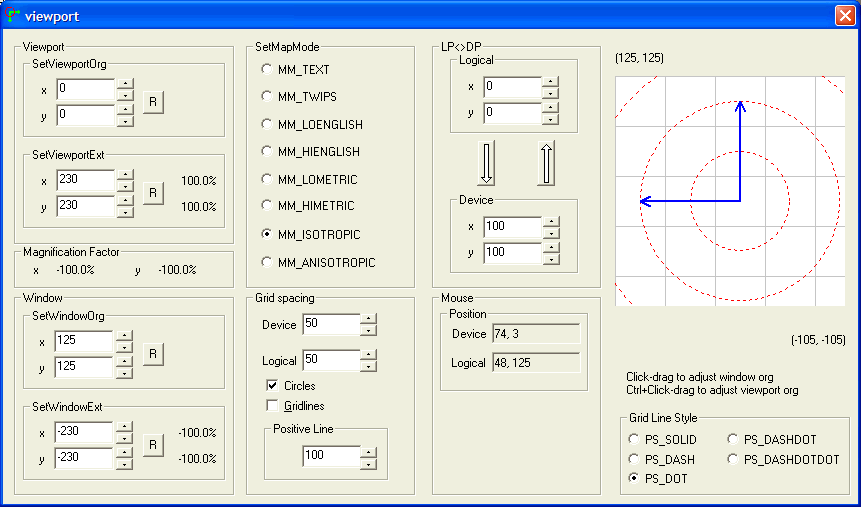Increment SetWindowOrg x with up spinner
The width and height of the screenshot is (861, 507).
[125, 336]
